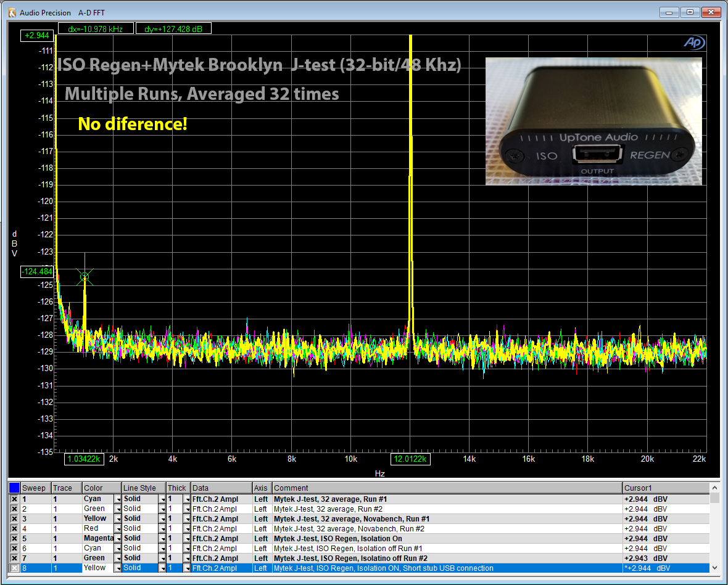
Task: Click the table scrollbar up arrow
Action: (714, 488)
